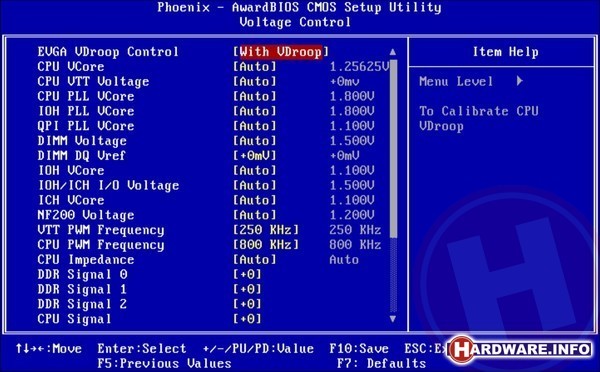Click the 250 KHz current VTT PWM reading
The height and width of the screenshot is (372, 600).
(x=355, y=230)
